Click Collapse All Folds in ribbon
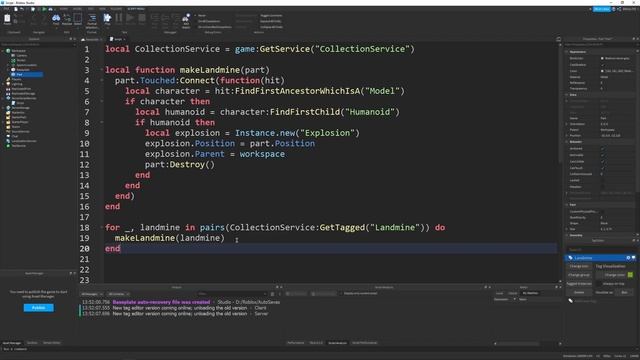 [x=271, y=27]
